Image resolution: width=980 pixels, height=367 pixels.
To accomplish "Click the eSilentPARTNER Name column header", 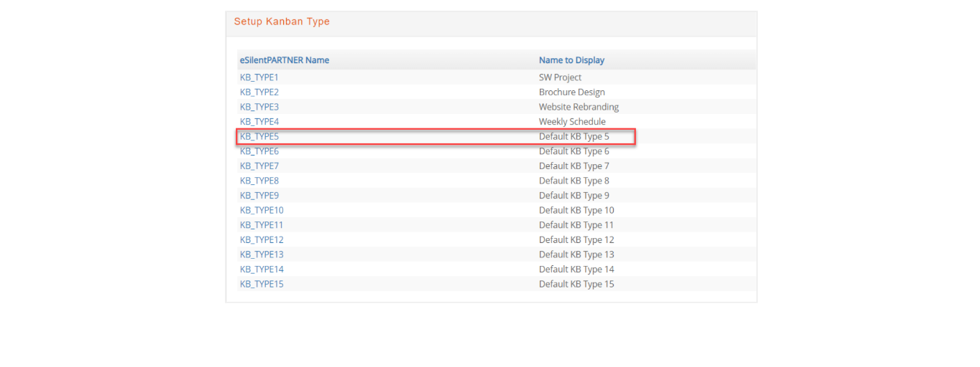I will point(285,60).
